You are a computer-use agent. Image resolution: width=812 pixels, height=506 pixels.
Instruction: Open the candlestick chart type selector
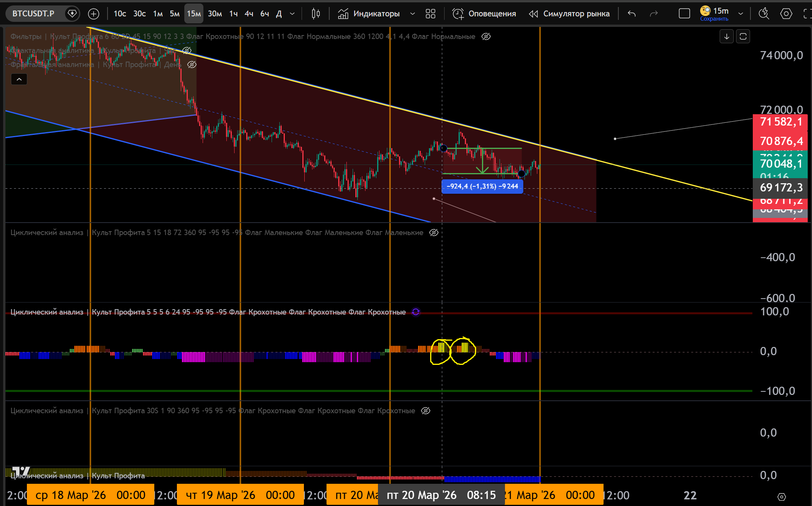coord(316,14)
